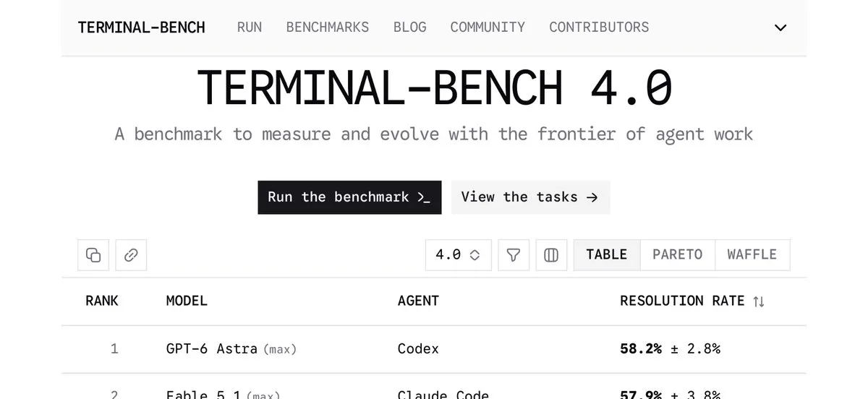
Task: Select the GPT-6 Astra row
Action: click(434, 349)
